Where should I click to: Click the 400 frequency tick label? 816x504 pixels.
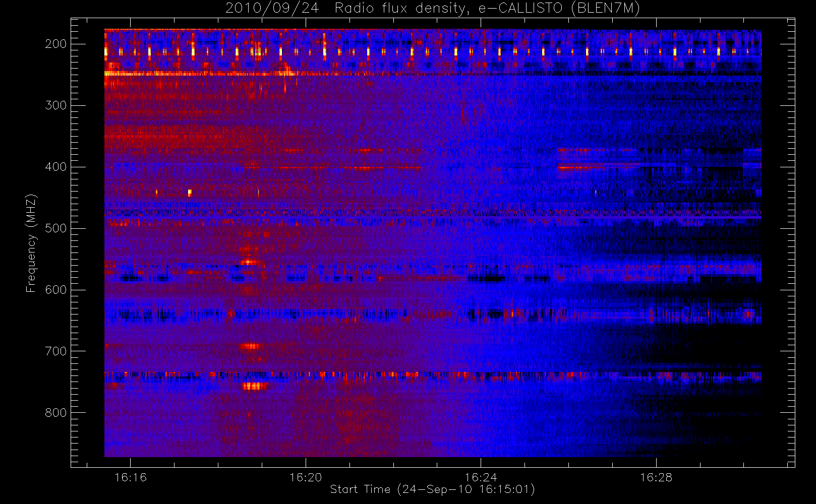pyautogui.click(x=56, y=167)
